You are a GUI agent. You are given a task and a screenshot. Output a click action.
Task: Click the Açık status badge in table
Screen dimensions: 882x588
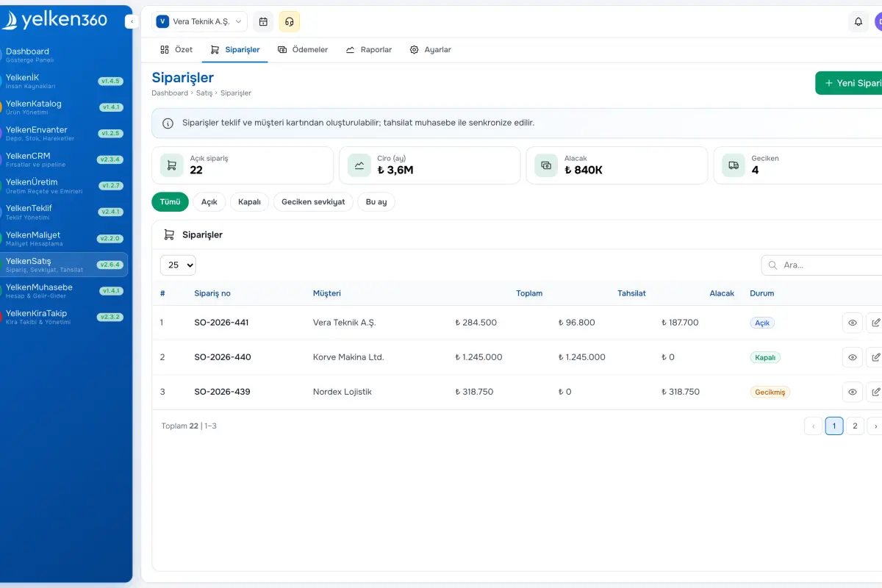tap(762, 323)
